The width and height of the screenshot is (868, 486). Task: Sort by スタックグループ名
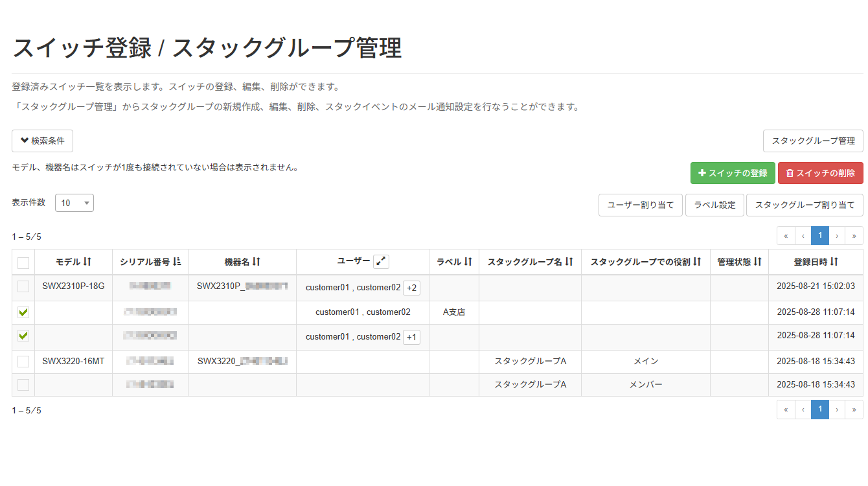pyautogui.click(x=569, y=262)
